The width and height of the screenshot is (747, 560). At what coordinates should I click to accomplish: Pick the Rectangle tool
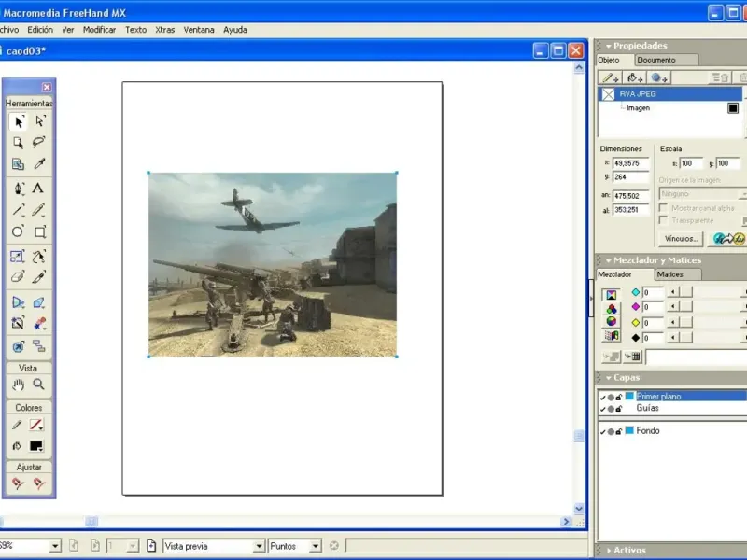point(39,231)
